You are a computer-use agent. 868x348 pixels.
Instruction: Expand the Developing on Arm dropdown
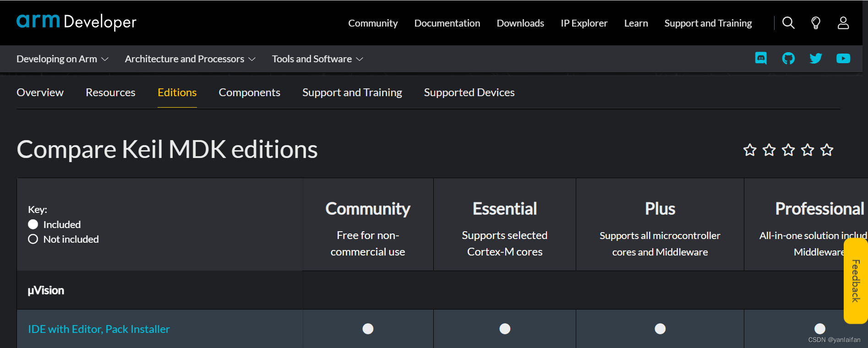point(62,59)
